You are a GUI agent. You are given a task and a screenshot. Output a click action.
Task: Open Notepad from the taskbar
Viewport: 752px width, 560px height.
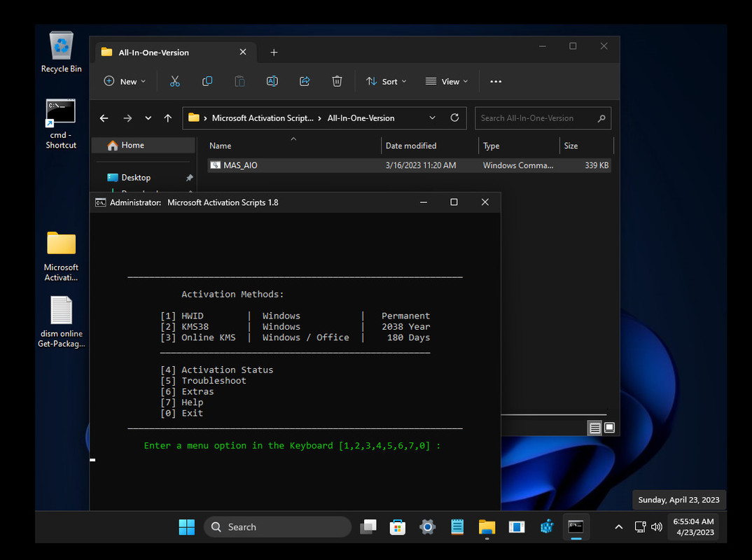pyautogui.click(x=457, y=527)
